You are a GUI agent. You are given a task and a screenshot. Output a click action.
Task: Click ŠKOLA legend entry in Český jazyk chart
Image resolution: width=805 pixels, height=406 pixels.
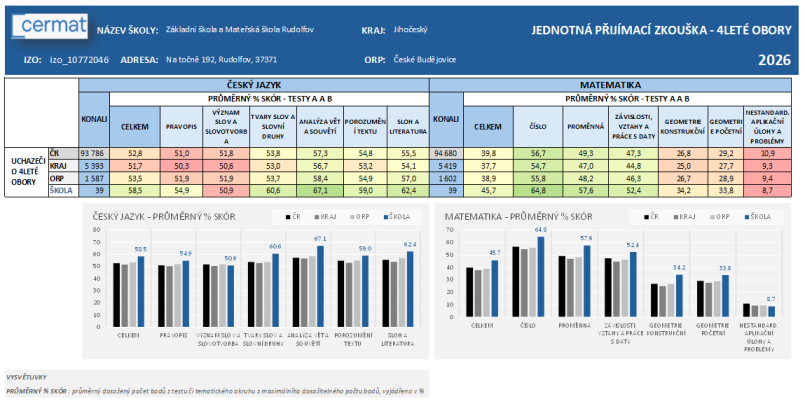(x=397, y=217)
